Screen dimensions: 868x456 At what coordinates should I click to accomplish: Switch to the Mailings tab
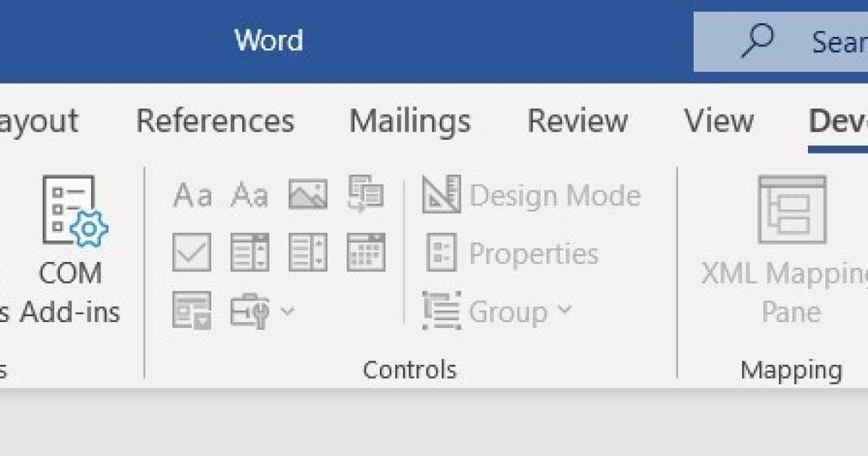click(x=409, y=121)
